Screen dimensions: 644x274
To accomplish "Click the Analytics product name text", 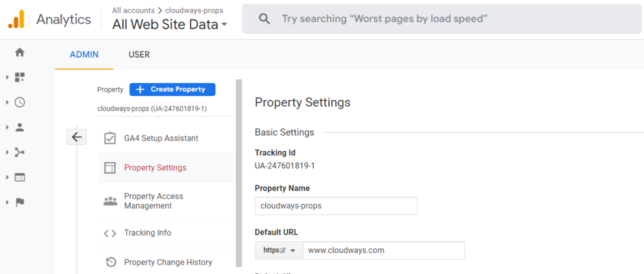I will click(64, 19).
